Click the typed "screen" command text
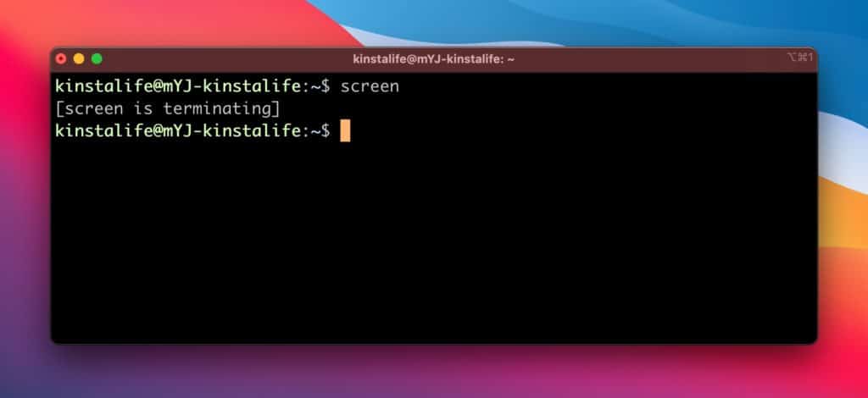Viewport: 868px width, 398px height. pyautogui.click(x=370, y=86)
